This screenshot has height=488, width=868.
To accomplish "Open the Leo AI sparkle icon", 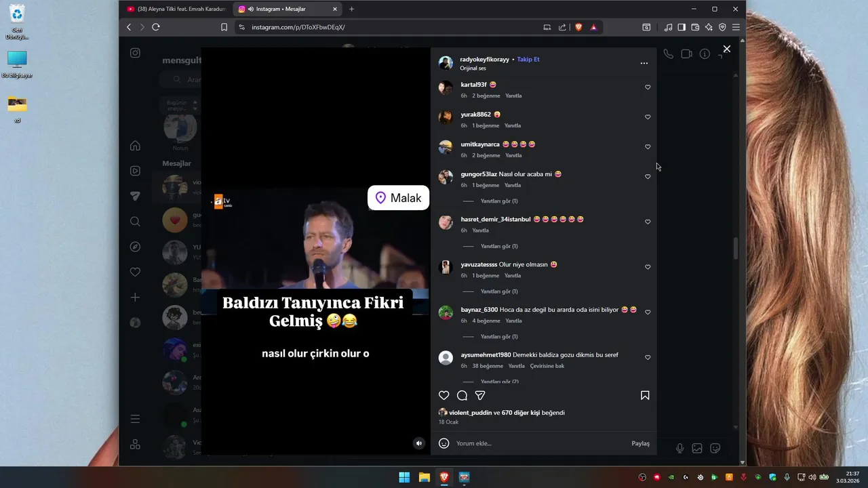I will pyautogui.click(x=709, y=27).
